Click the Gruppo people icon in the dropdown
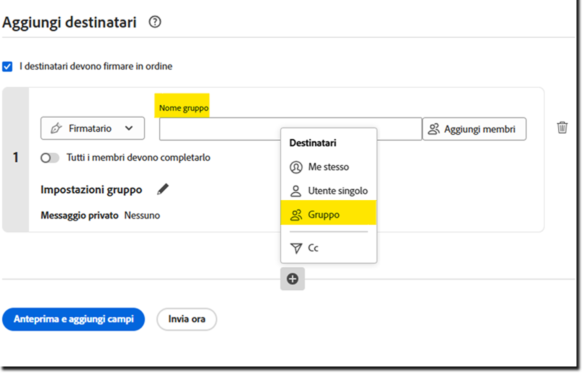 point(296,214)
